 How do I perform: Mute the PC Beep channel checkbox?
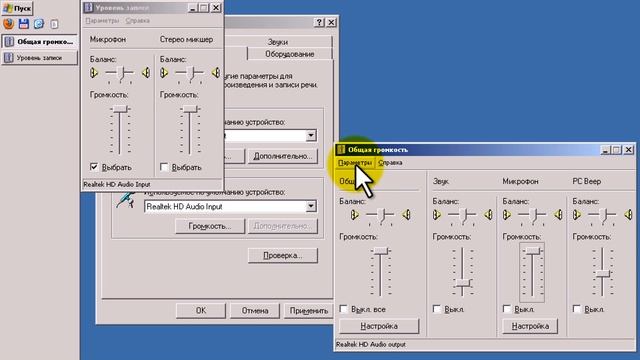[x=577, y=309]
